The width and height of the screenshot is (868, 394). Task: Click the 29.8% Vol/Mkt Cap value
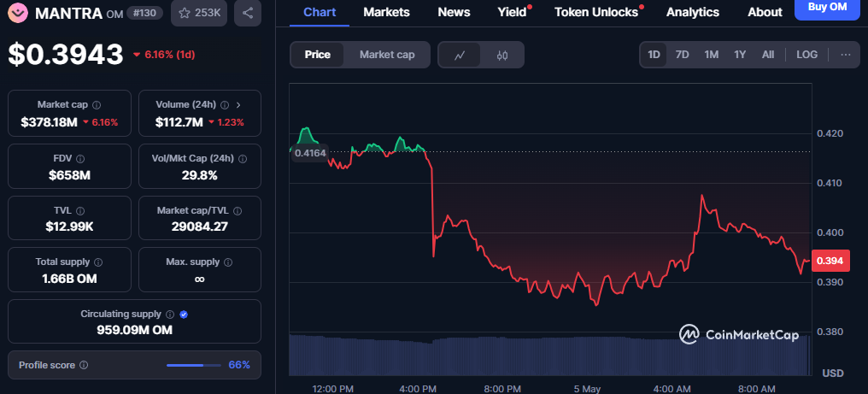click(199, 176)
